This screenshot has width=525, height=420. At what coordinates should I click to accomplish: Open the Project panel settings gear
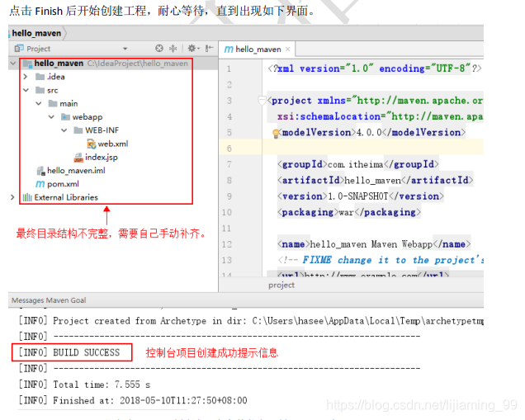tap(192, 49)
